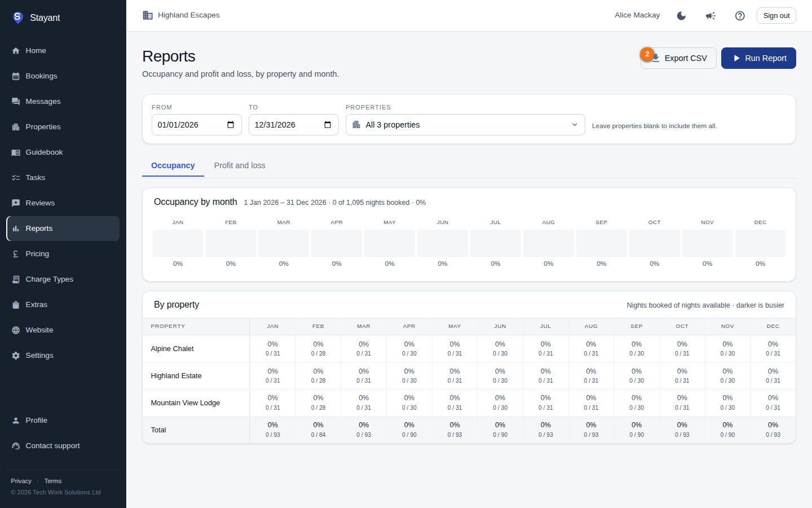This screenshot has width=812, height=508.
Task: Click the Settings gear icon in sidebar
Action: 16,356
